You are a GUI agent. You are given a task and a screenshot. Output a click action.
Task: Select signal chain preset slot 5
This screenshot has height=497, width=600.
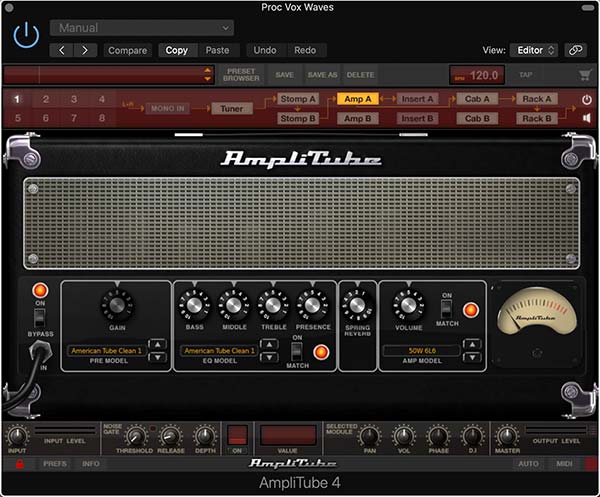18,118
